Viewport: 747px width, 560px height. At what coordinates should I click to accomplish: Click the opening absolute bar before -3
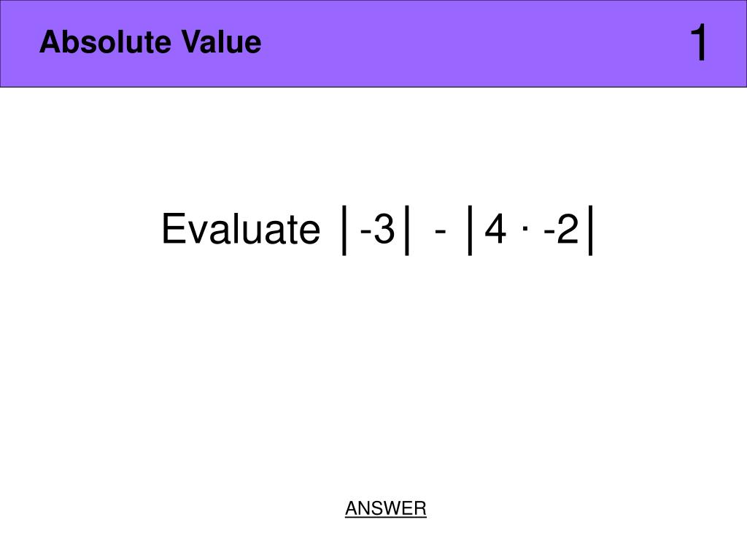344,230
